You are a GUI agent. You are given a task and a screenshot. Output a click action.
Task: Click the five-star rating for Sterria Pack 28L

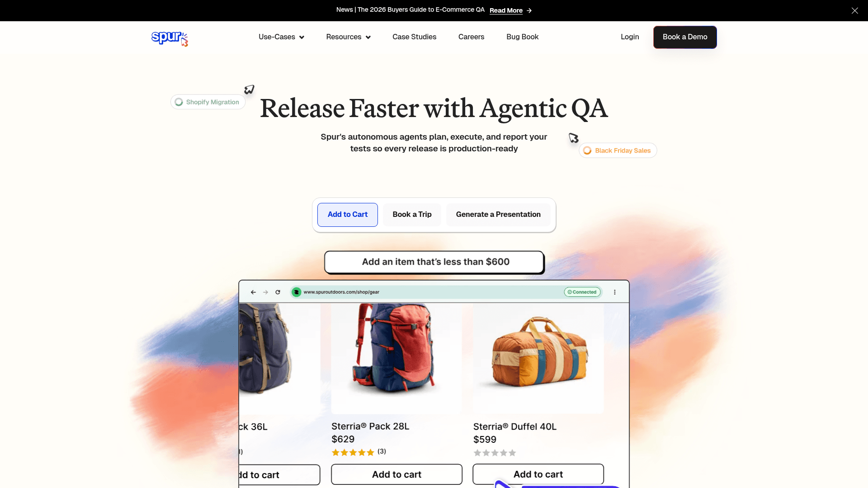[x=353, y=452]
